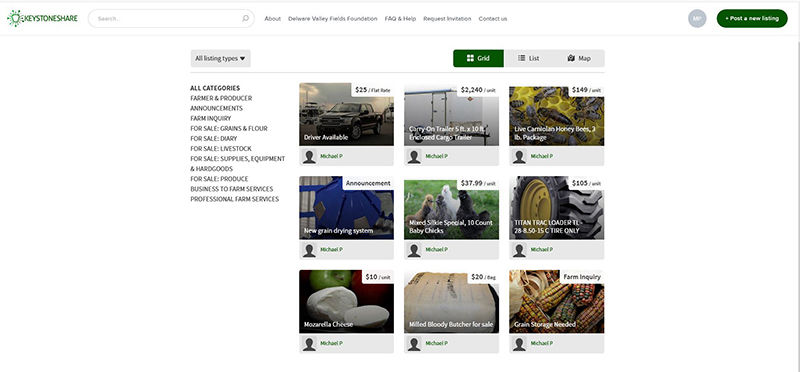Open Request Invitation page

pyautogui.click(x=447, y=19)
